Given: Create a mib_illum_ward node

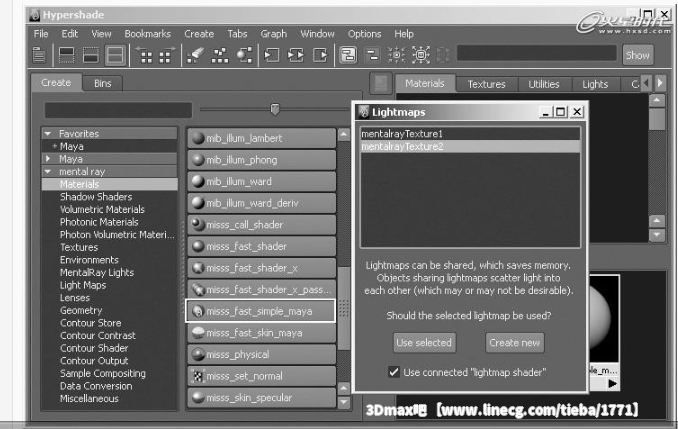Looking at the screenshot, I should [x=262, y=182].
